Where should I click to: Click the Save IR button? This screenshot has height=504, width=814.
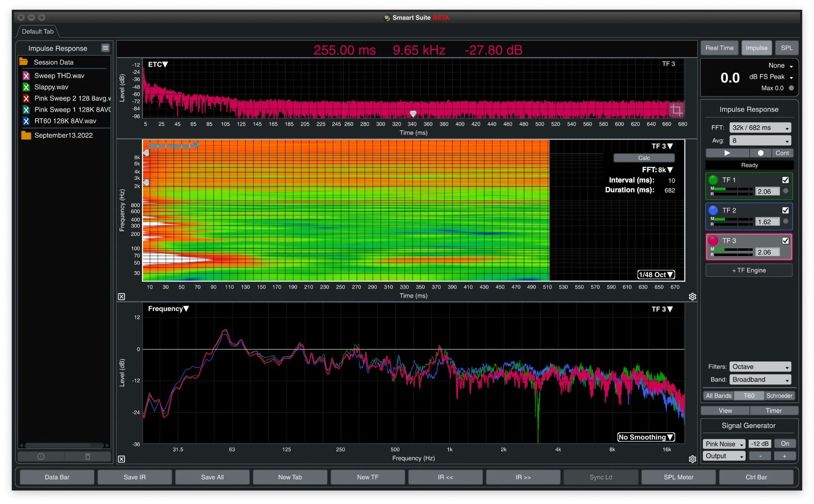tap(134, 477)
